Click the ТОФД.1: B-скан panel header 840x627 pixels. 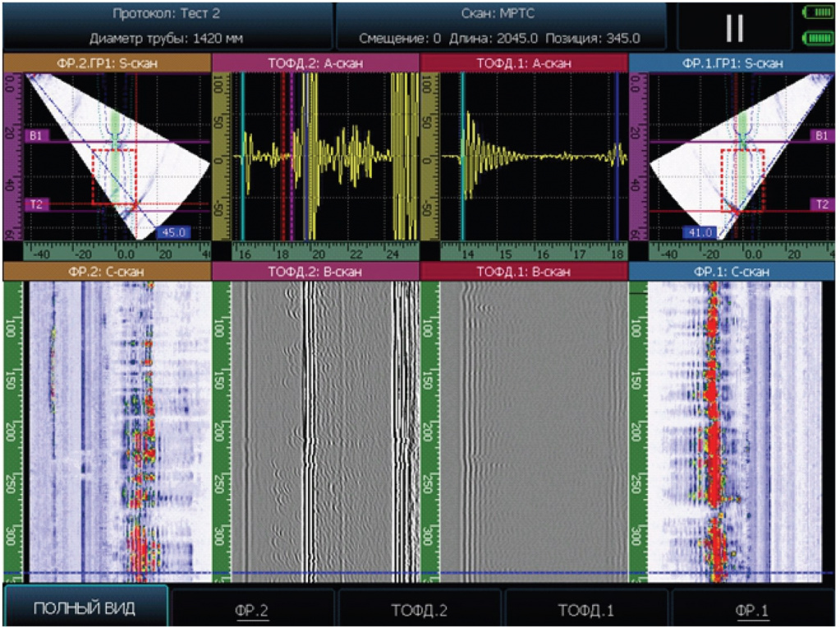[x=524, y=272]
